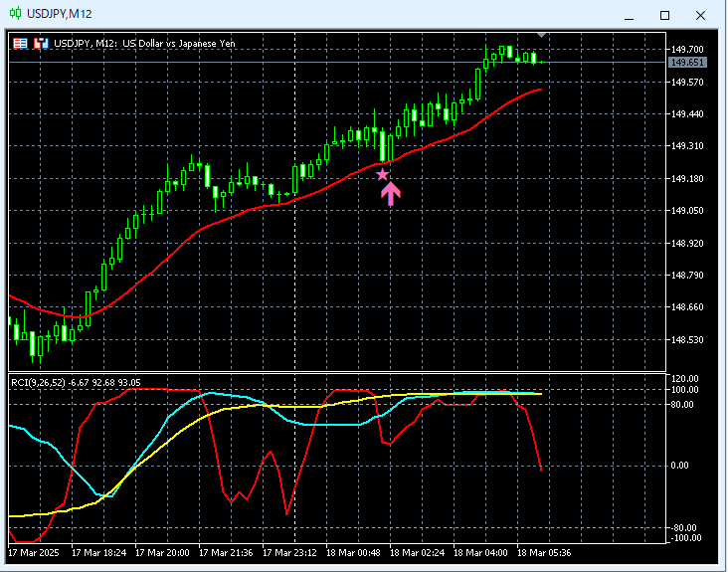
Task: Click the 149.570 price scale label
Action: pyautogui.click(x=687, y=83)
